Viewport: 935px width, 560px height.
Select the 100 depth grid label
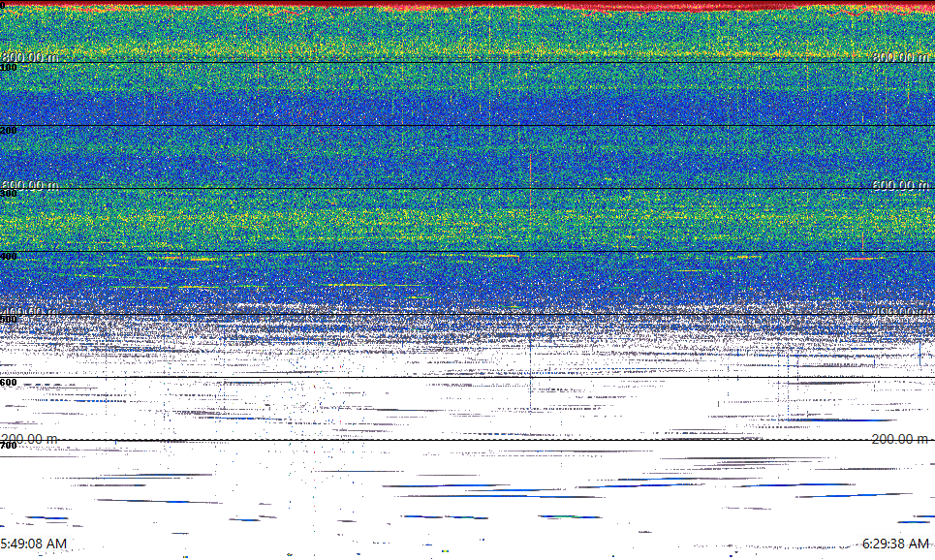[x=9, y=68]
